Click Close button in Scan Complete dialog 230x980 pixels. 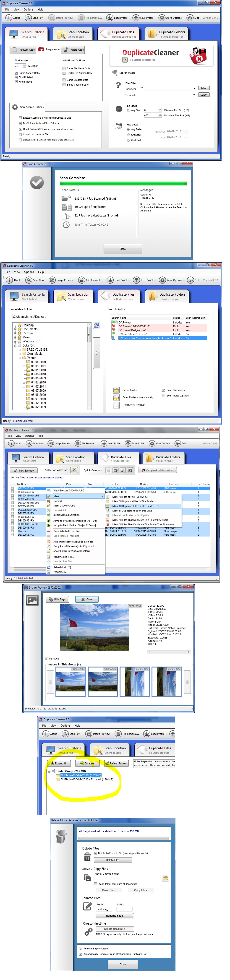click(123, 249)
